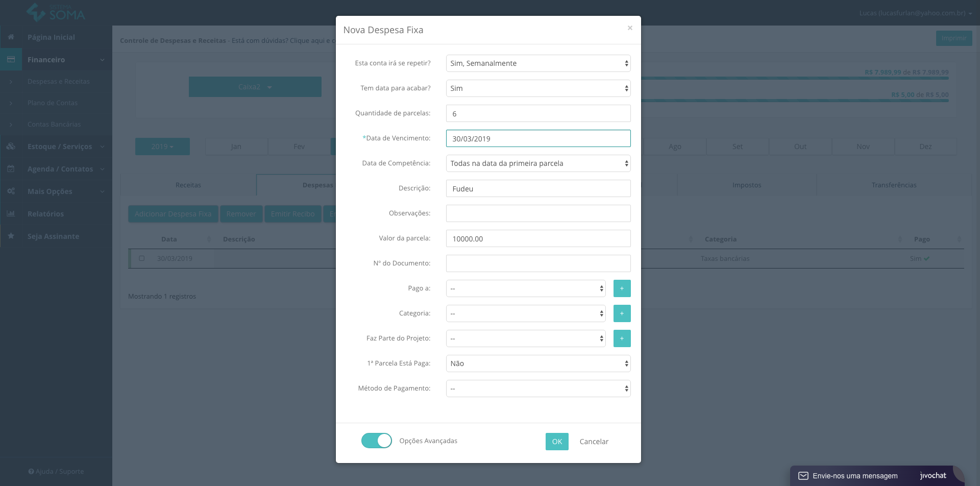Click the Página Inicial home icon
The image size is (980, 486).
click(11, 37)
